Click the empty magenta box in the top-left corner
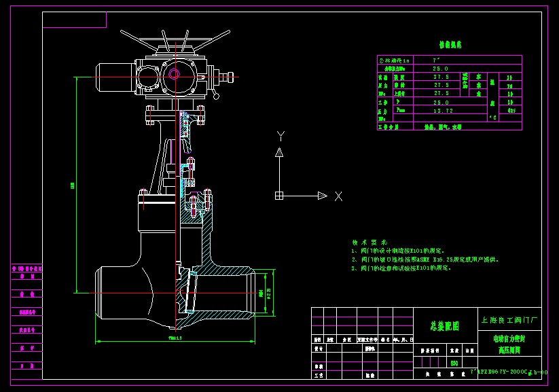The height and width of the screenshot is (392, 559). pyautogui.click(x=74, y=20)
